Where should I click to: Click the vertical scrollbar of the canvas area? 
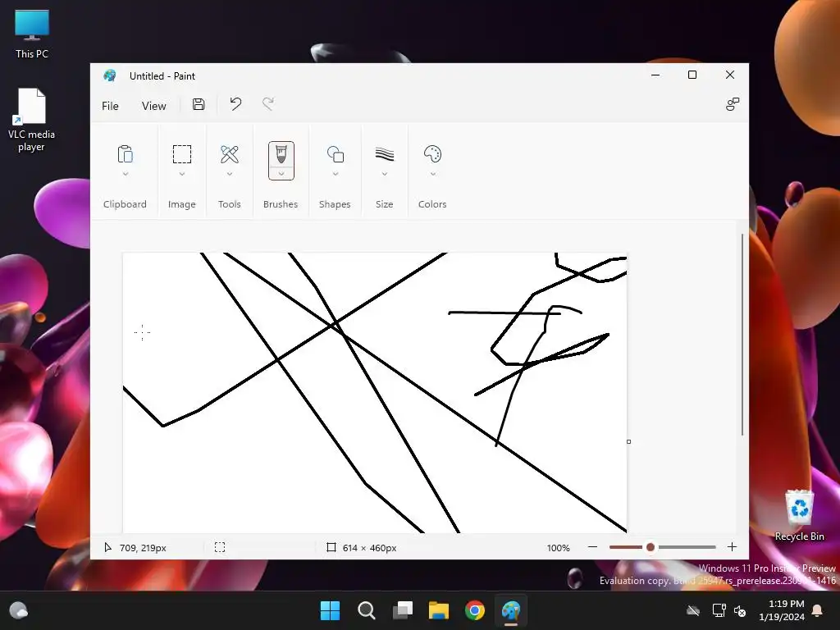[742, 335]
